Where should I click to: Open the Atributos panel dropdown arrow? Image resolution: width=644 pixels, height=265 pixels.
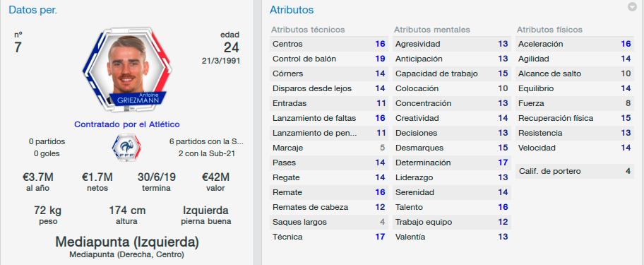[632, 7]
